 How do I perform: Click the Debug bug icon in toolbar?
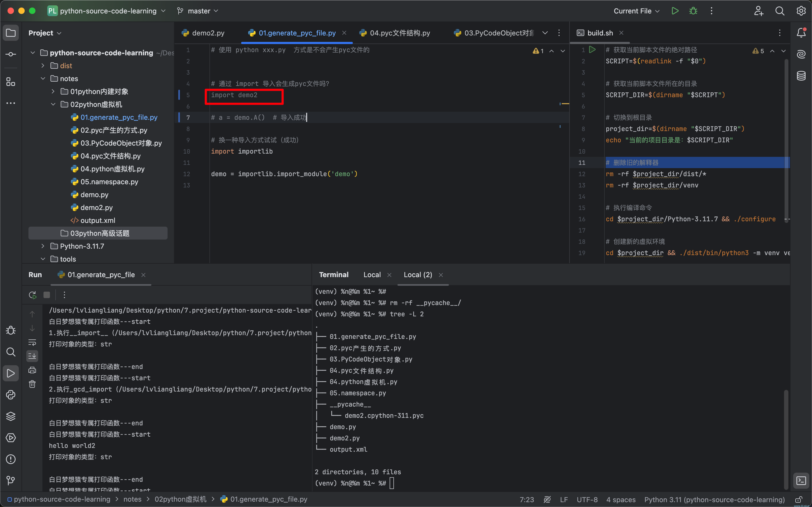693,11
